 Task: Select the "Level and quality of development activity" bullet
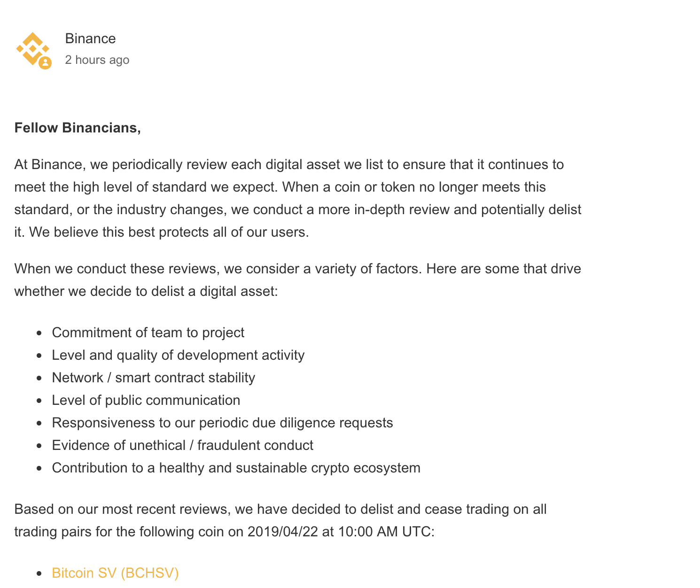point(178,355)
